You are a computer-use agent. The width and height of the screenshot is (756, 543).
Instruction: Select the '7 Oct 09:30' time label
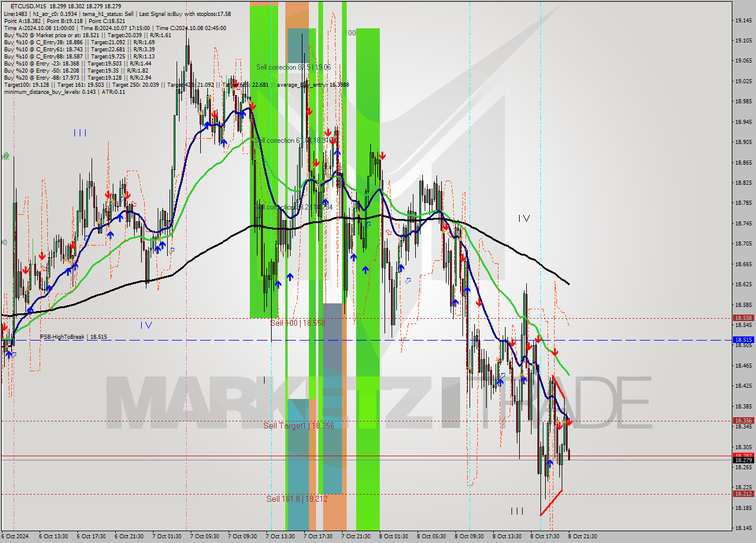(x=242, y=537)
